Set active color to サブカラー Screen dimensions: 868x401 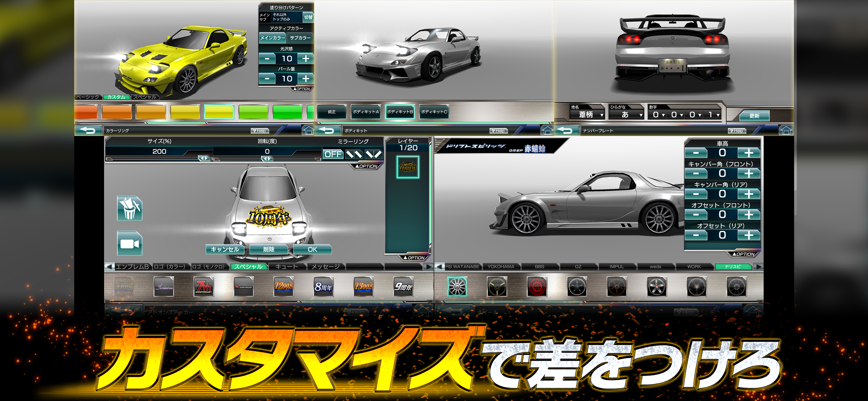[300, 38]
